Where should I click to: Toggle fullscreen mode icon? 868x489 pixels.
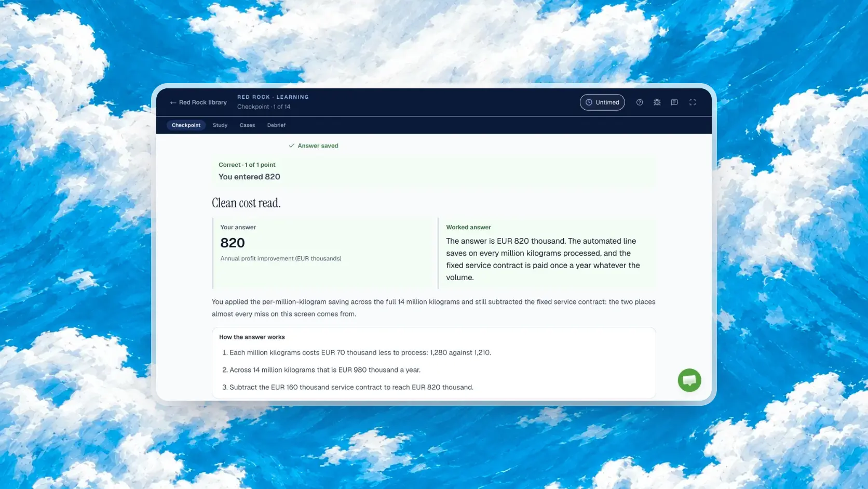(693, 102)
